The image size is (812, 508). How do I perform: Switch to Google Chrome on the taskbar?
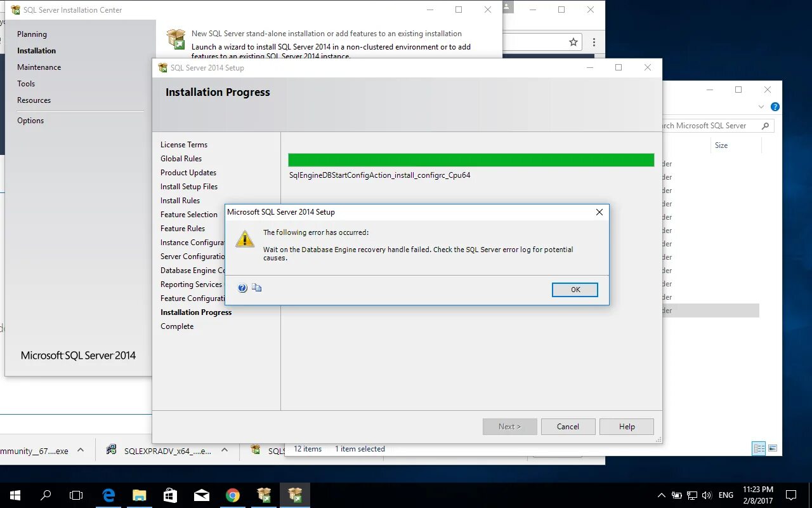pos(233,495)
